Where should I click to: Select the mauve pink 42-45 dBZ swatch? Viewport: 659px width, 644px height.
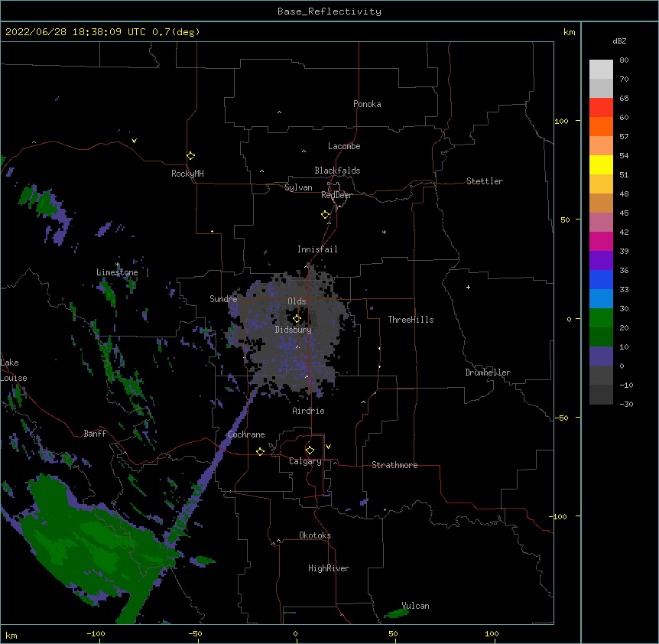(601, 222)
